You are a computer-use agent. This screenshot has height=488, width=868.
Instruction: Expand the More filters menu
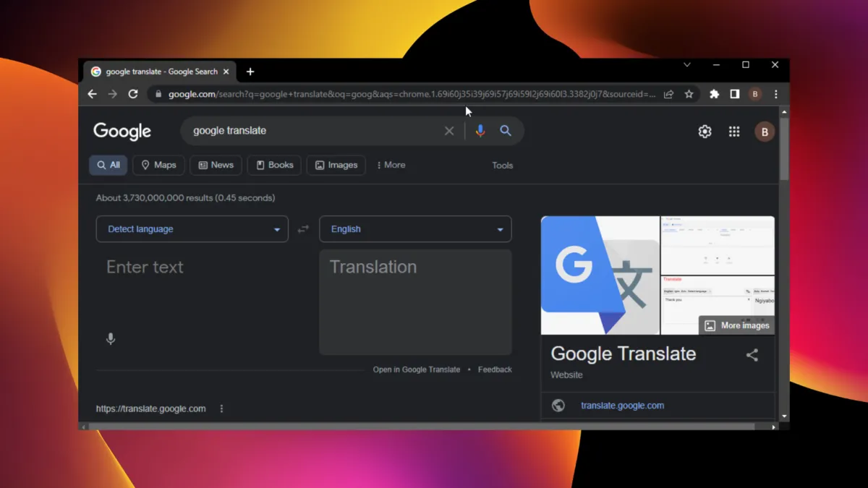391,165
